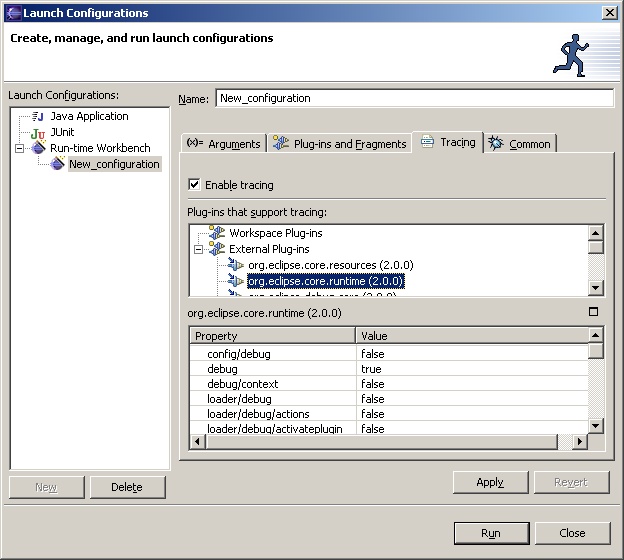Disable the Enable tracing checkbox
624x560 pixels.
[x=194, y=185]
